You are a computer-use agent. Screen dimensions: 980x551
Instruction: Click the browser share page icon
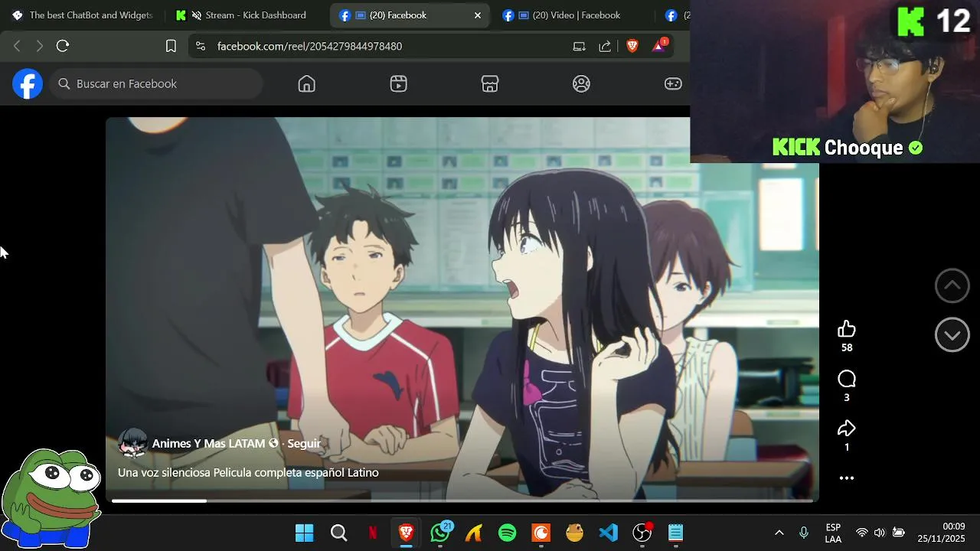click(605, 46)
